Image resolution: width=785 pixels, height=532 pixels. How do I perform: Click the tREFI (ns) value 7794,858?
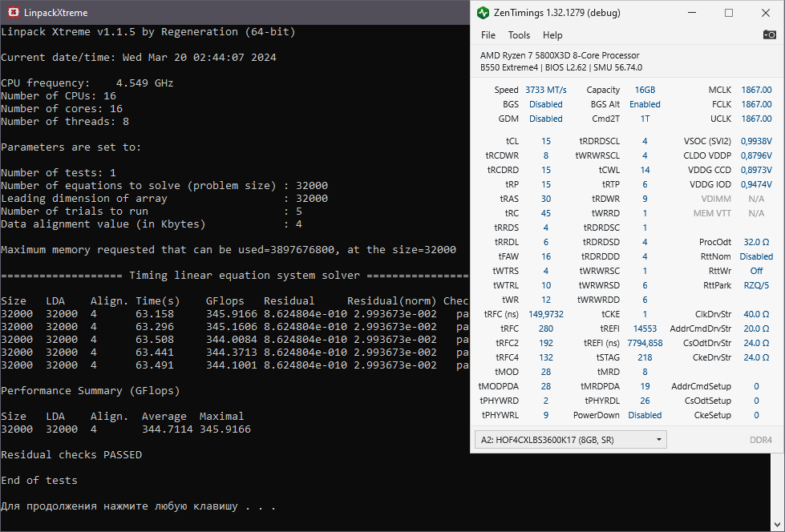pos(645,344)
